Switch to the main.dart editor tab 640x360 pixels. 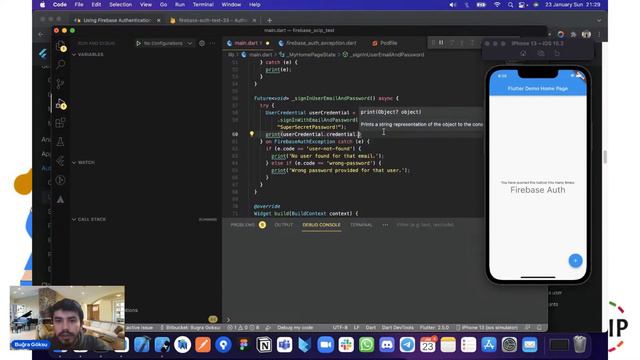point(247,43)
